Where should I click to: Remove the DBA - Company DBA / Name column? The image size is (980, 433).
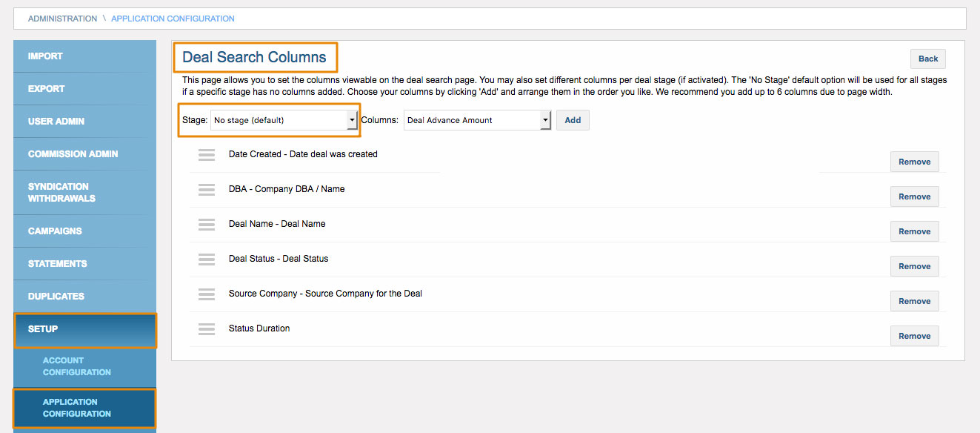click(x=915, y=196)
